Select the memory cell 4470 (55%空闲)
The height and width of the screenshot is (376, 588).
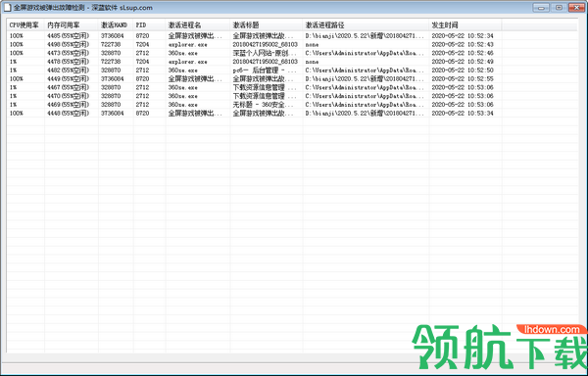[x=69, y=96]
